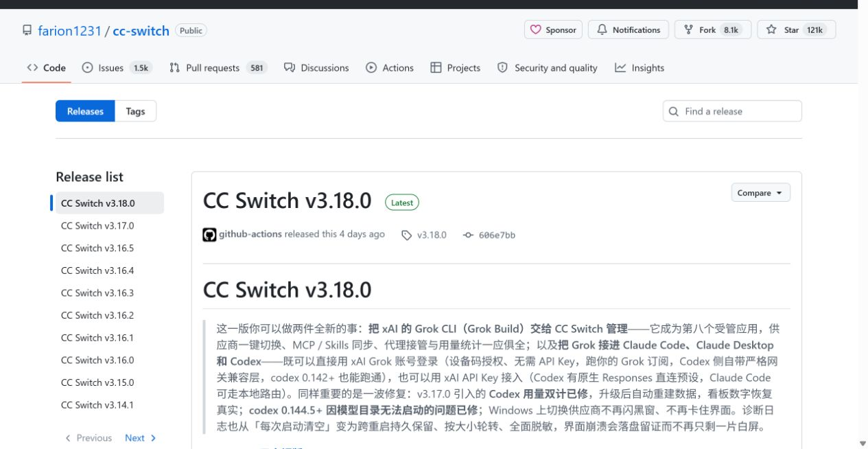Open the Security and quality tab
The width and height of the screenshot is (868, 449).
(x=547, y=68)
